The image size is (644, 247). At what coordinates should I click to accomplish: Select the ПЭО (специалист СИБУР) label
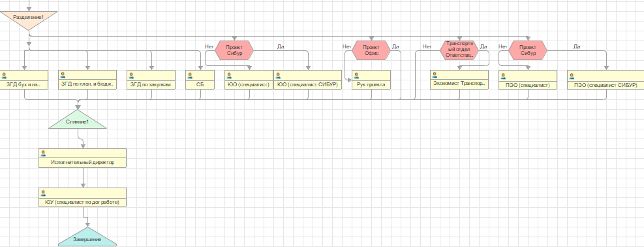click(606, 85)
